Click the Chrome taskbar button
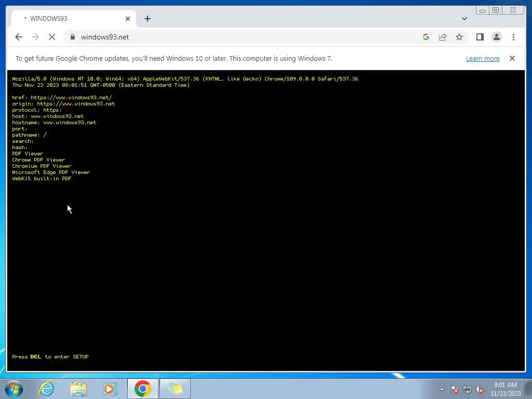 click(x=142, y=389)
